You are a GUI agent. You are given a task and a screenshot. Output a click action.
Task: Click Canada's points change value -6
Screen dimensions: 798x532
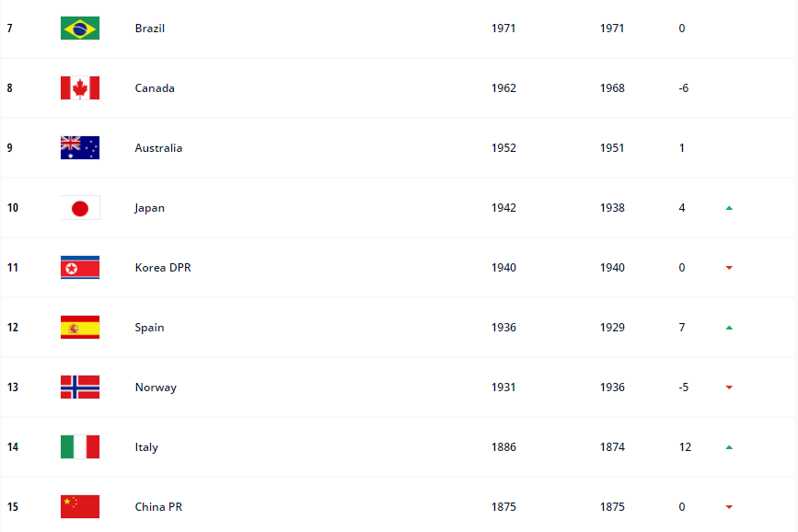683,88
